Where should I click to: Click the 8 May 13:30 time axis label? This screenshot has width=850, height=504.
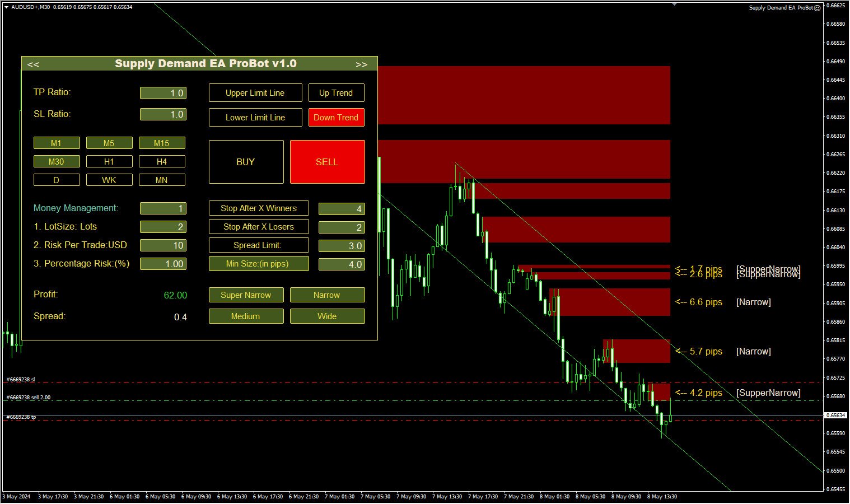click(x=662, y=497)
